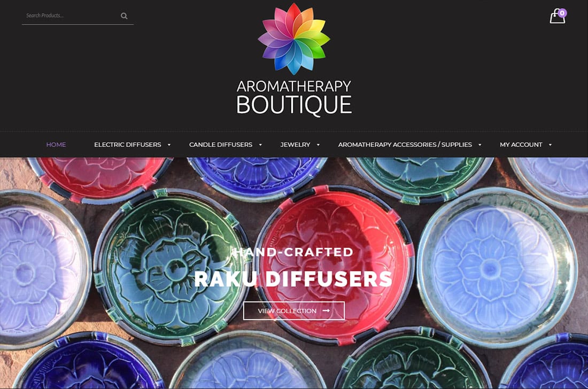
Task: Open the shopping bag cart icon
Action: pos(557,17)
